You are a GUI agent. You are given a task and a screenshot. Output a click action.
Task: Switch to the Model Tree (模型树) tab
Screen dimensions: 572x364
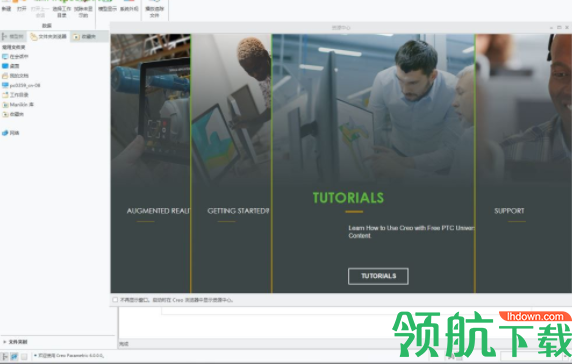point(13,36)
